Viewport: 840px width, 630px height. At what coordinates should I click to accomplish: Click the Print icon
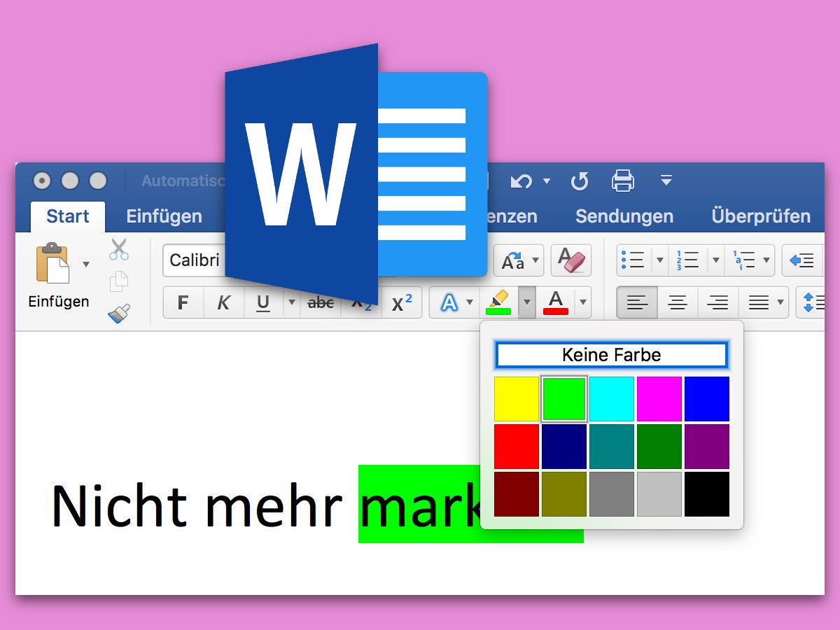pyautogui.click(x=623, y=181)
